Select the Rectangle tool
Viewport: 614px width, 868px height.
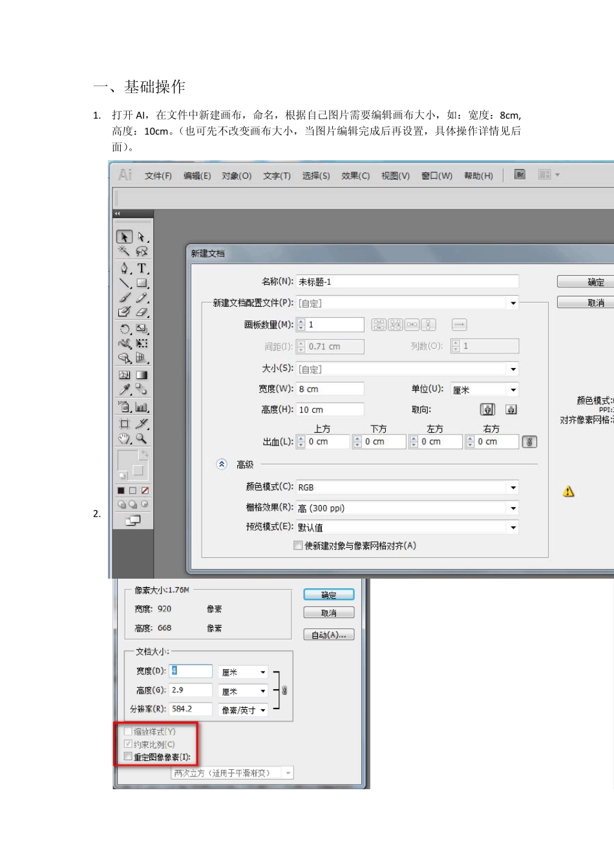pyautogui.click(x=142, y=283)
